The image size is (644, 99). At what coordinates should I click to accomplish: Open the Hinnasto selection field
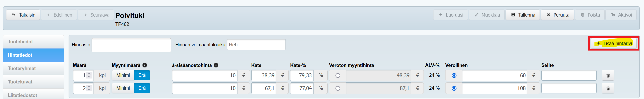pos(131,45)
